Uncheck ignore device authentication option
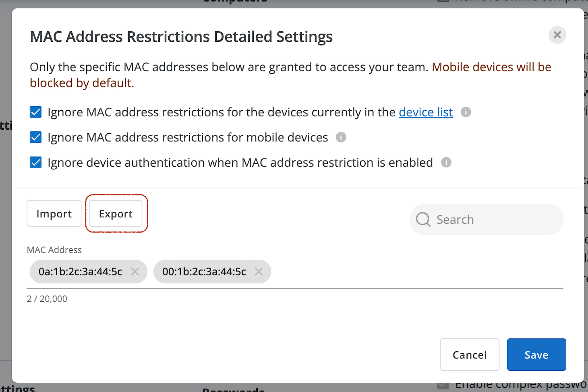The height and width of the screenshot is (392, 588). point(35,162)
